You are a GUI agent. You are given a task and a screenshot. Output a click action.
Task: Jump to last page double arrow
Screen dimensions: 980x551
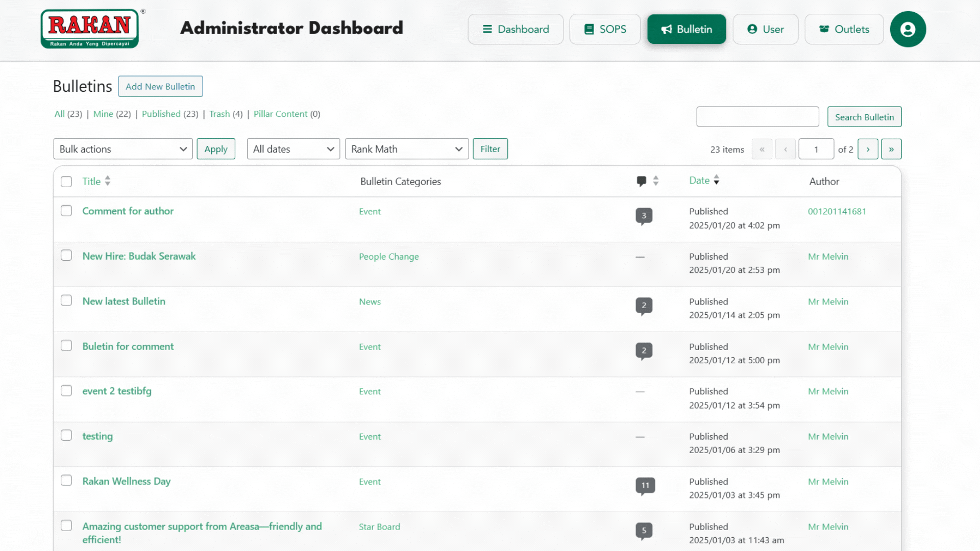[x=891, y=149]
